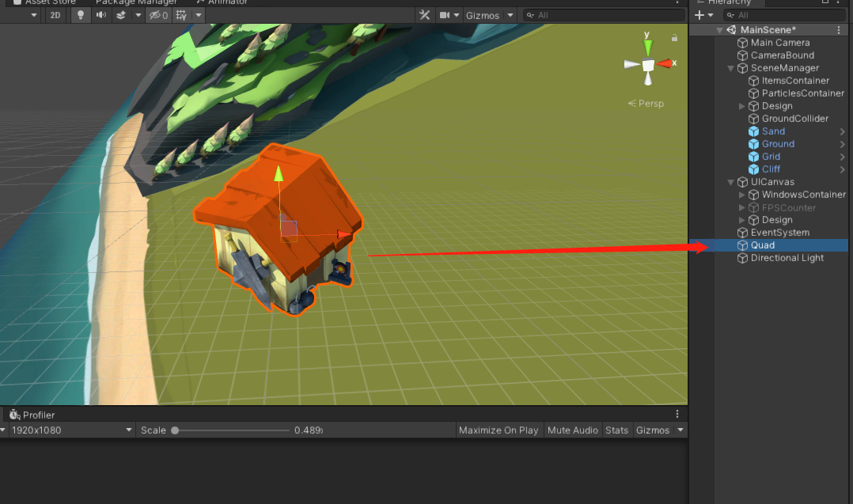Click the Grid prefab cube icon
The height and width of the screenshot is (504, 853).
coord(753,157)
